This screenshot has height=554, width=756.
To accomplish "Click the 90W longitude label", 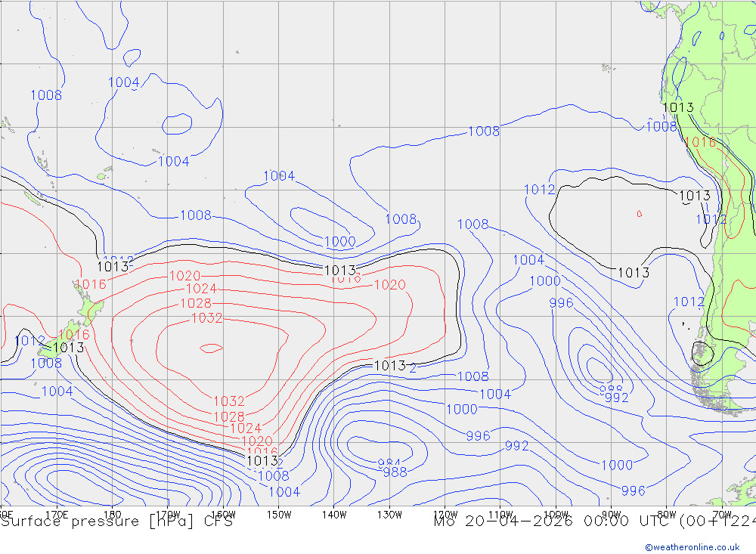I will click(612, 515).
